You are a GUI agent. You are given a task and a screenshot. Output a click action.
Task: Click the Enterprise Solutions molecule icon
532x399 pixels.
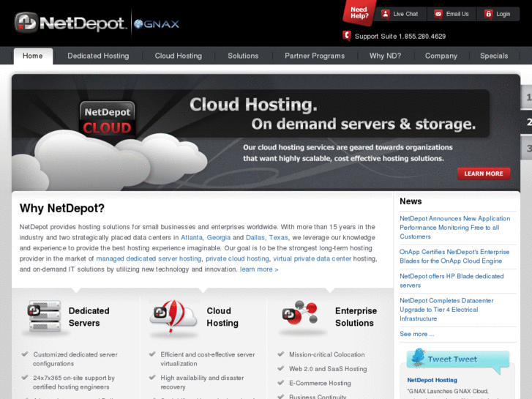300,313
